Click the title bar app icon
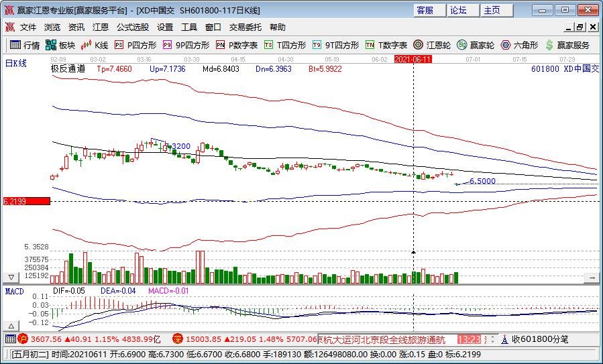Viewport: 603px width, 364px height. point(9,10)
